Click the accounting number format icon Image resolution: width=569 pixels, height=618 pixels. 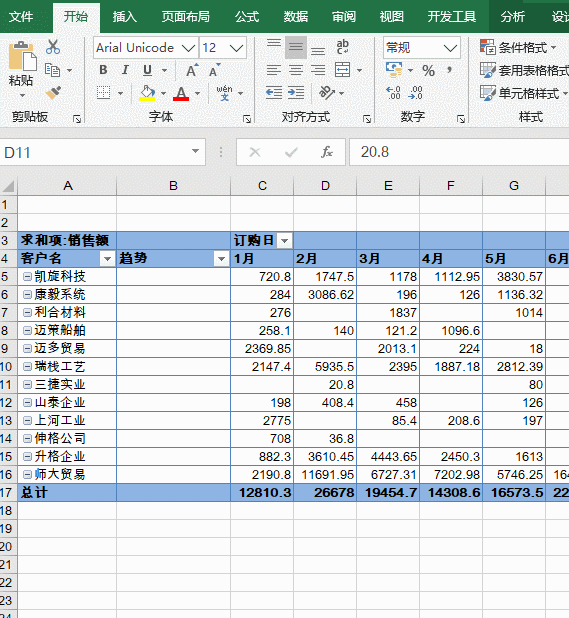coord(394,70)
